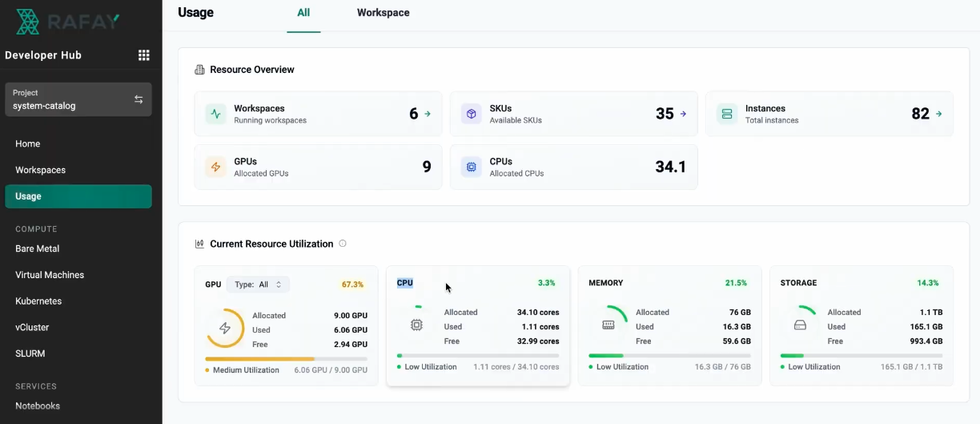Click the Workspaces pulse icon in overview
This screenshot has height=424, width=980.
click(x=215, y=114)
